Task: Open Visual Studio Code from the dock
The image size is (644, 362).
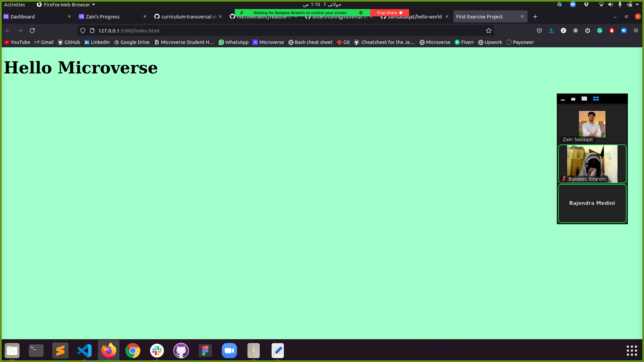Action: 85,351
